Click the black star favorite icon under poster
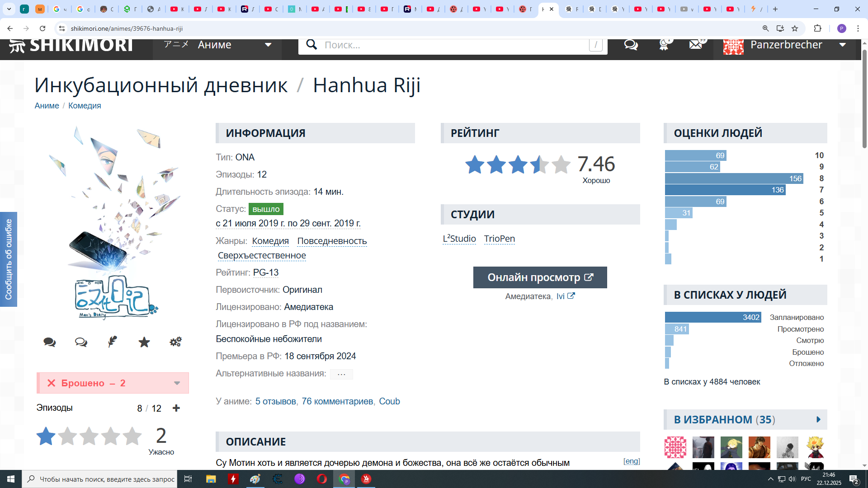The image size is (868, 488). 144,342
